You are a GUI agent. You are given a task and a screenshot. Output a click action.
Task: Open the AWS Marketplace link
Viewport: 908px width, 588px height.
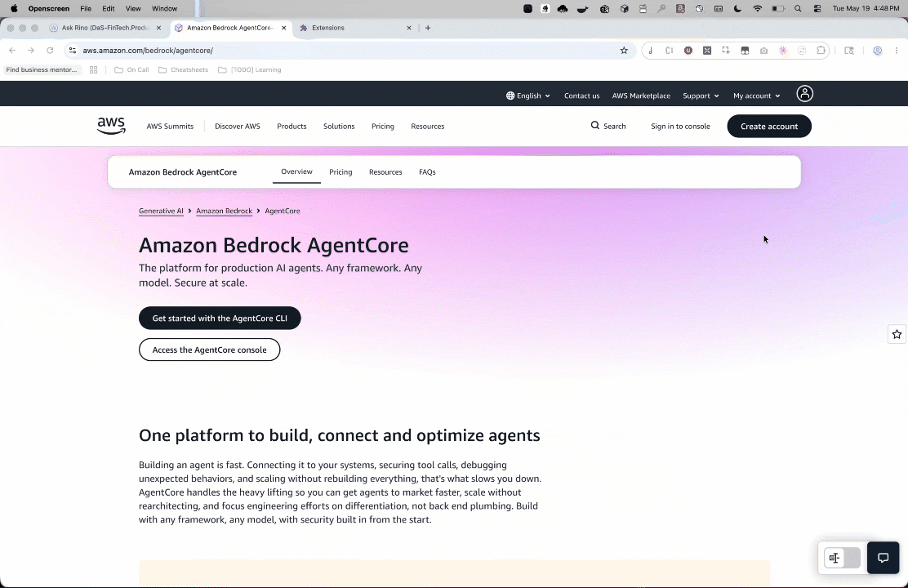641,96
